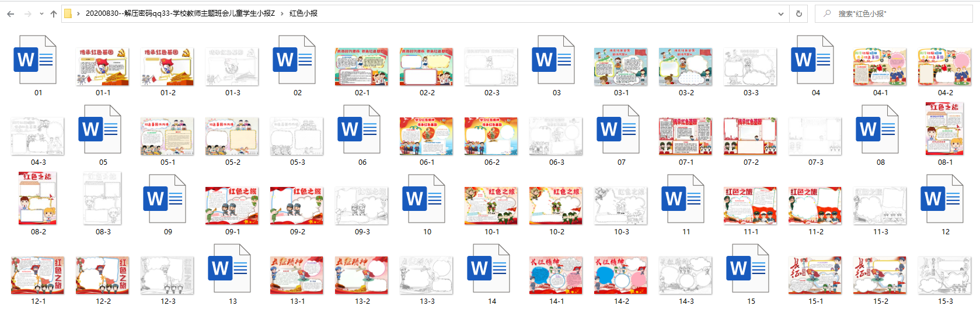Screen dimensions: 980x312
Task: Open the recent locations dropdown chevron
Action: click(x=41, y=13)
